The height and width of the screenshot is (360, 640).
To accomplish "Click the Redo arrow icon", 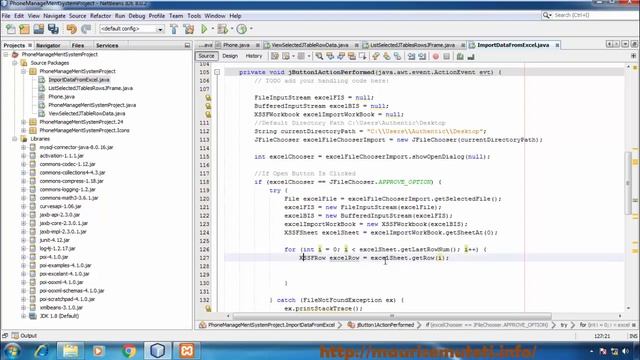I will (x=86, y=29).
